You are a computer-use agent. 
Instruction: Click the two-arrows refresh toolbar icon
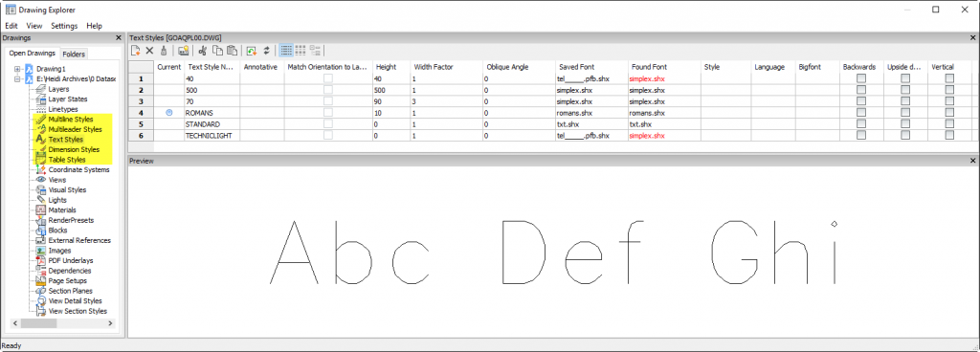(266, 51)
